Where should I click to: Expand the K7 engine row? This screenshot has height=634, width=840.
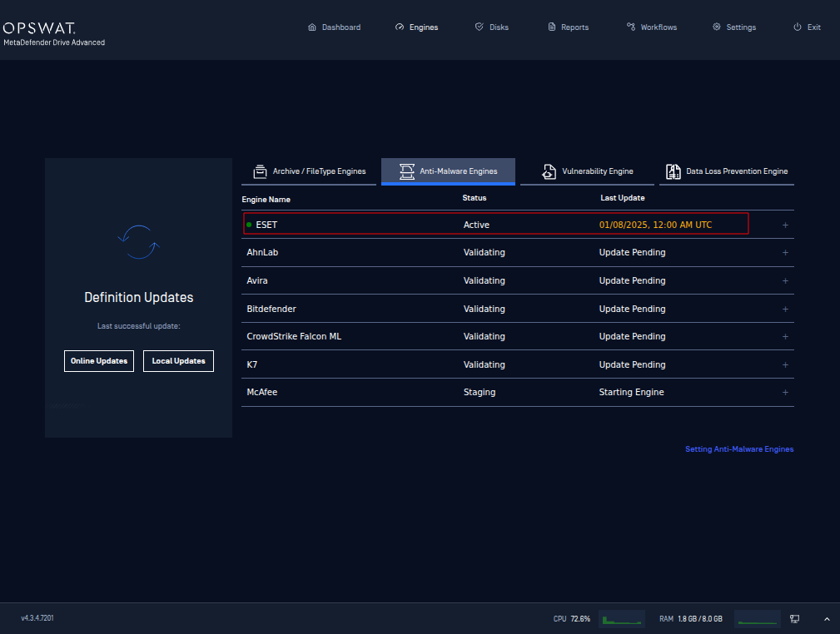coord(785,364)
